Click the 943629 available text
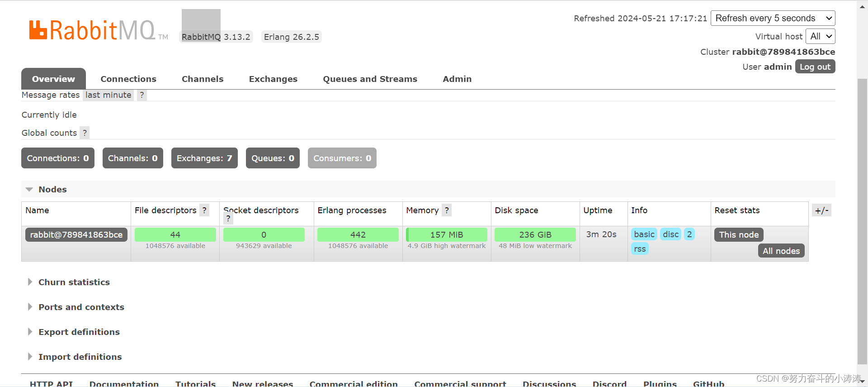 coord(264,246)
